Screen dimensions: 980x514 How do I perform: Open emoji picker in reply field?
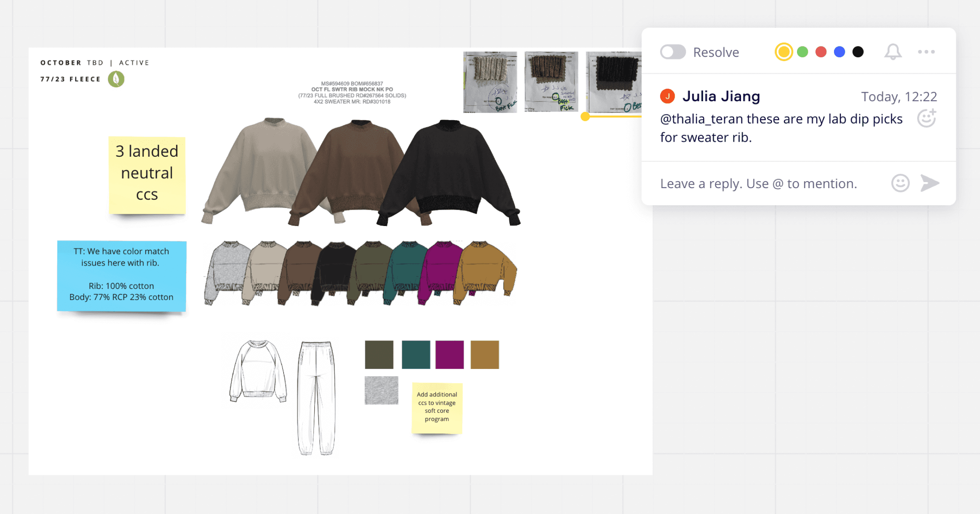pyautogui.click(x=900, y=183)
